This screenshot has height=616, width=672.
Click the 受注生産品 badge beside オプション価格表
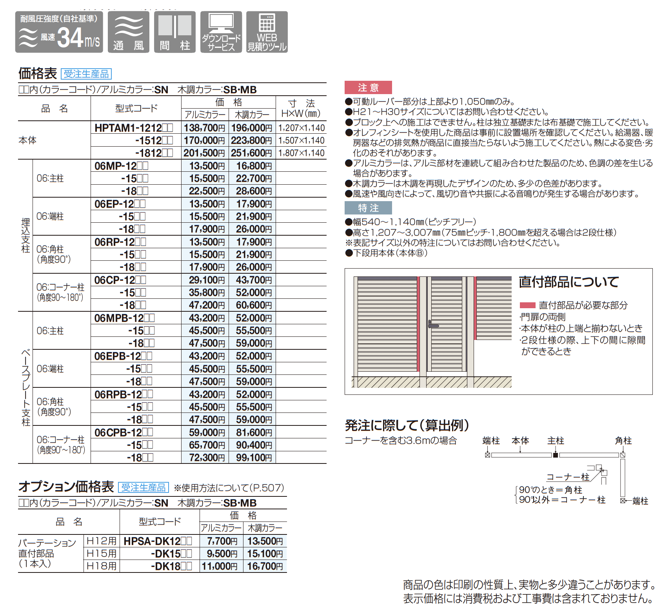pyautogui.click(x=143, y=487)
